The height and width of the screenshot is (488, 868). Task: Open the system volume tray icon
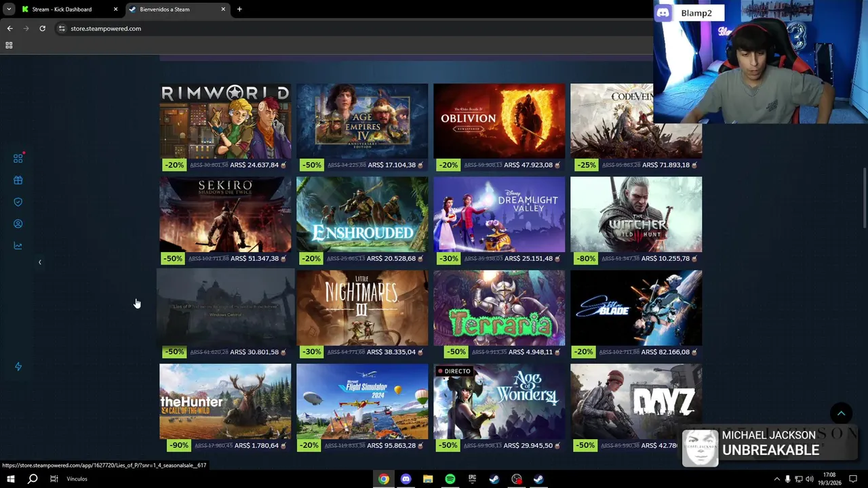pos(809,479)
